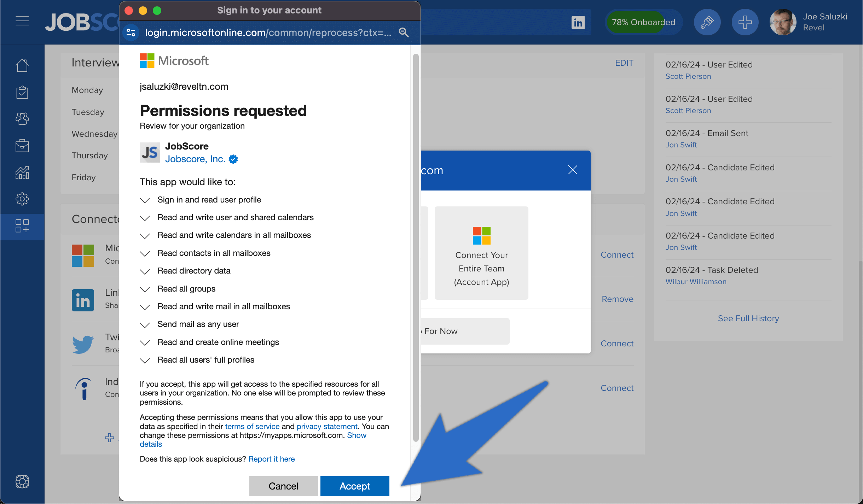This screenshot has height=504, width=863.
Task: Expand 'Read contacts in all mailboxes' permission
Action: coord(145,254)
